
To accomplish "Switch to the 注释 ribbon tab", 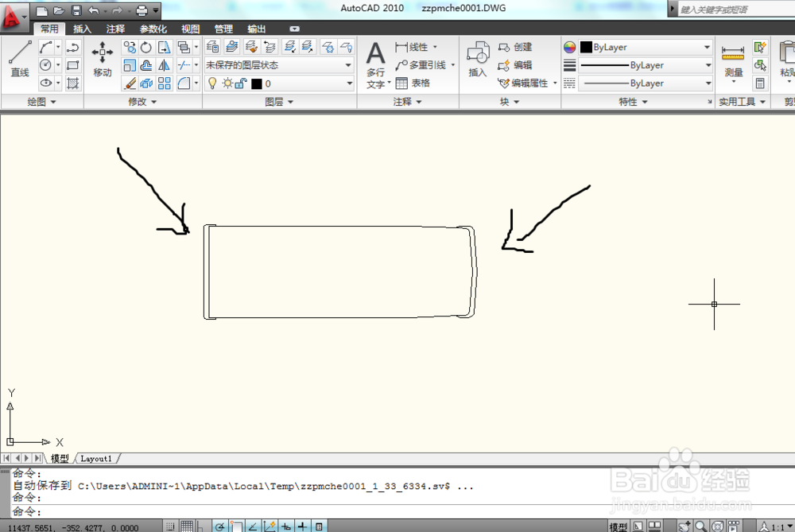I will click(x=115, y=29).
